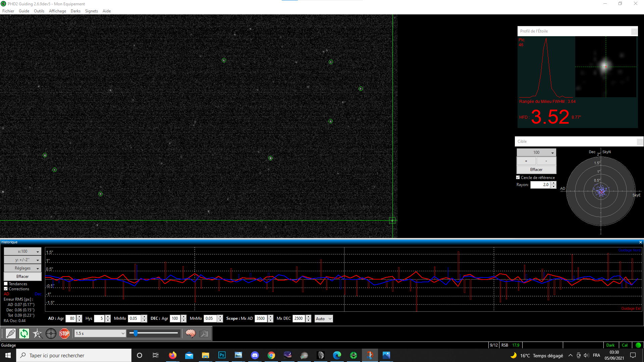
Task: Click the camera settings wrench icon
Action: click(x=204, y=334)
